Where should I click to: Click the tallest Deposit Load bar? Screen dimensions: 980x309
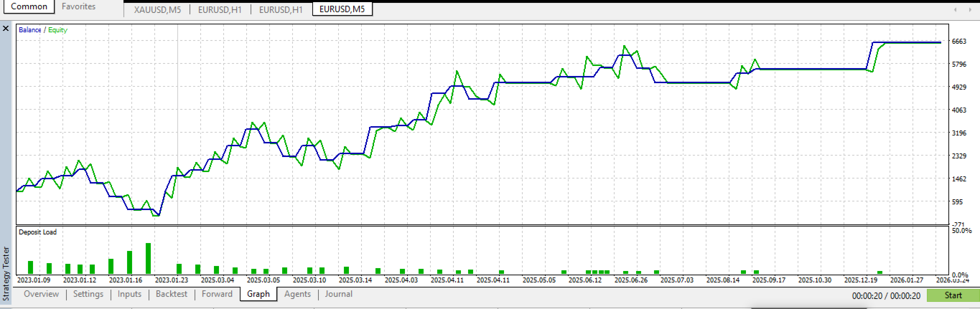point(148,259)
